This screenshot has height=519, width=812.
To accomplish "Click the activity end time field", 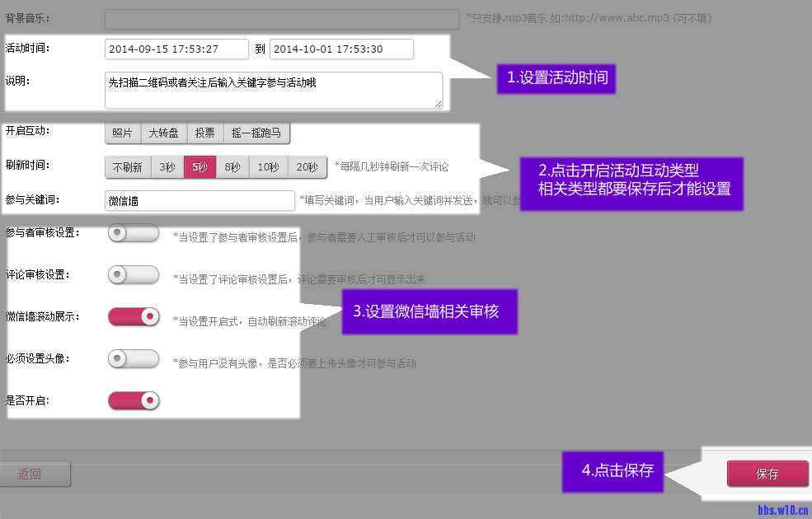I will pyautogui.click(x=341, y=49).
